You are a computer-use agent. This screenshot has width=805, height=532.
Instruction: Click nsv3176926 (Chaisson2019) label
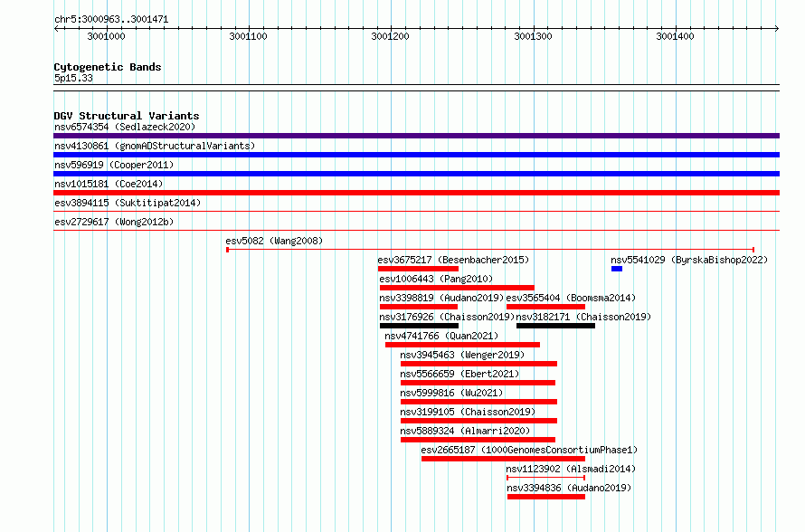(447, 317)
